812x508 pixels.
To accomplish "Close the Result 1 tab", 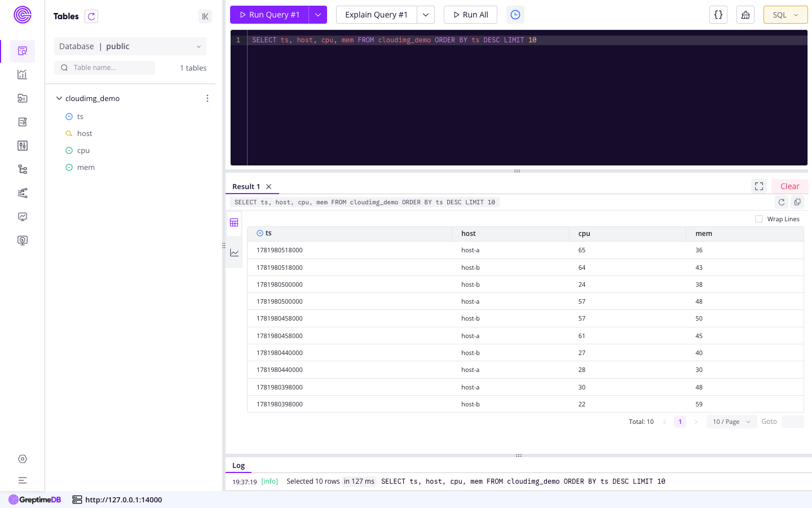I will pos(269,187).
